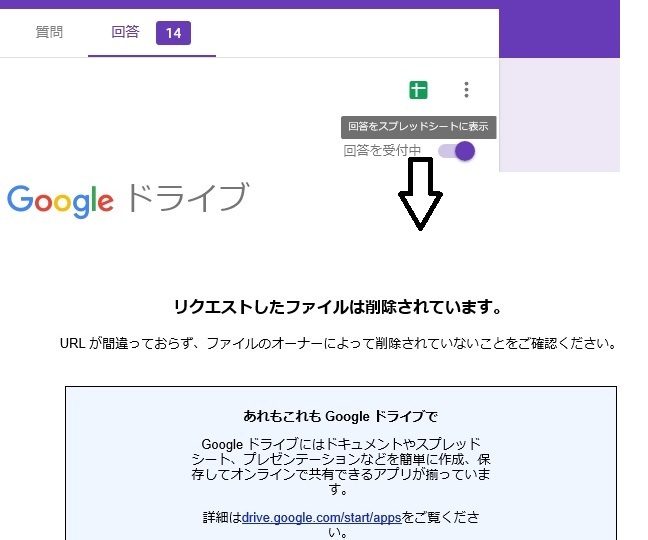Toggle the 回答を受付中 switch

point(457,151)
